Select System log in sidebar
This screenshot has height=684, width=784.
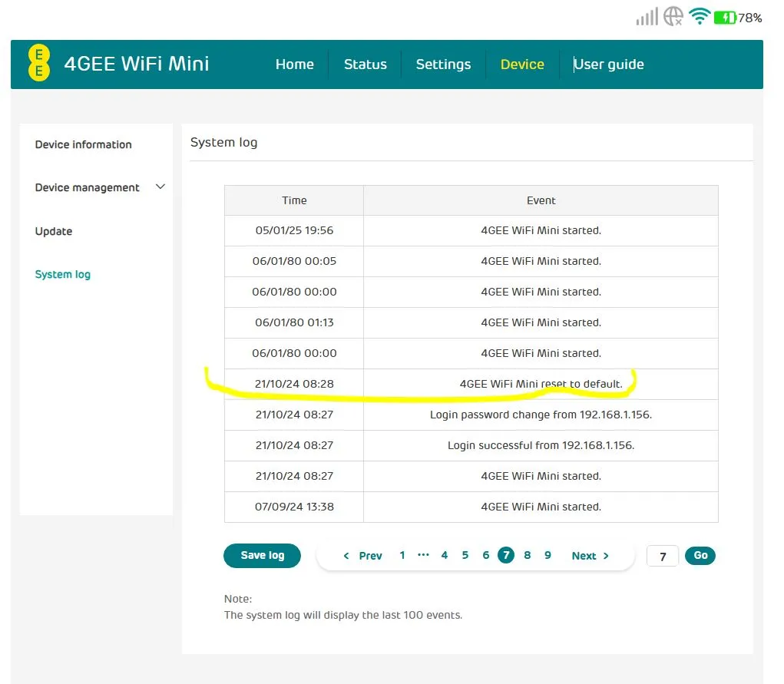pyautogui.click(x=62, y=274)
